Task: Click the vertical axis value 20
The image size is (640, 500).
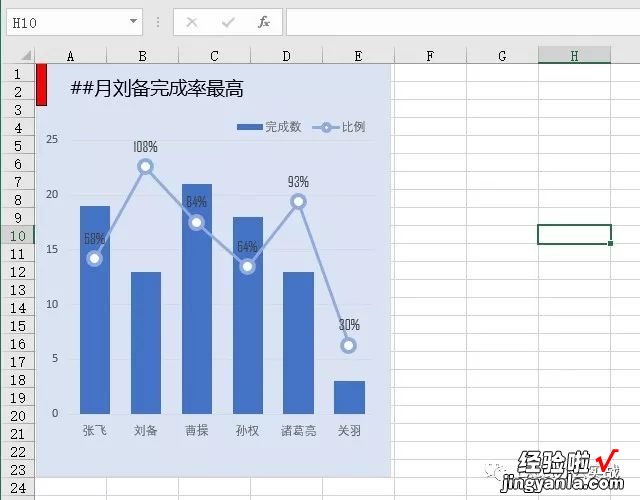Action: 52,194
